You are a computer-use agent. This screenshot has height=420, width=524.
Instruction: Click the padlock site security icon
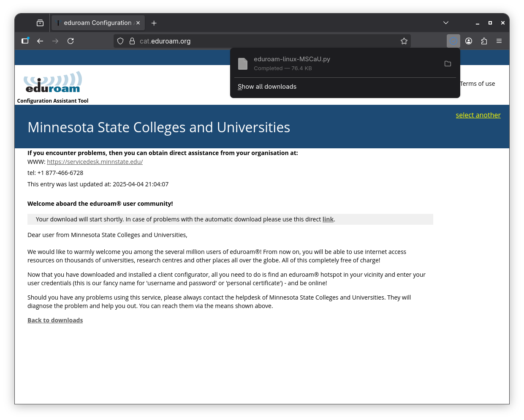pos(132,41)
